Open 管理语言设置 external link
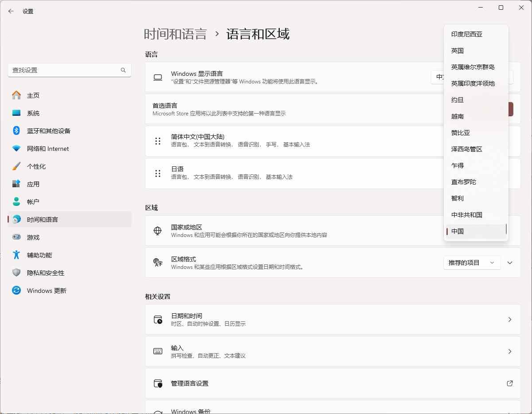532x414 pixels. tap(333, 383)
